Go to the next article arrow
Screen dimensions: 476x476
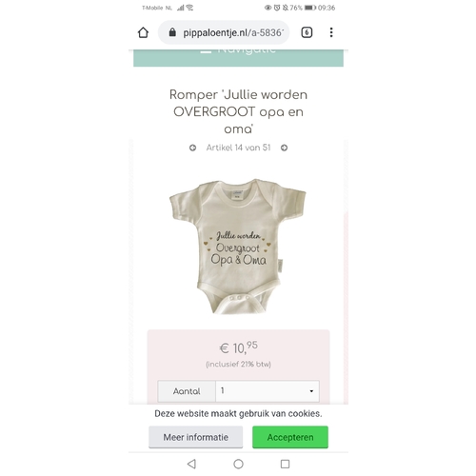[x=284, y=148]
